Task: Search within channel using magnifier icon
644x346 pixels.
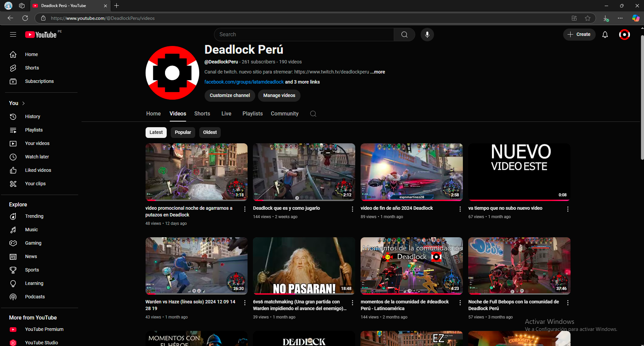Action: 313,114
